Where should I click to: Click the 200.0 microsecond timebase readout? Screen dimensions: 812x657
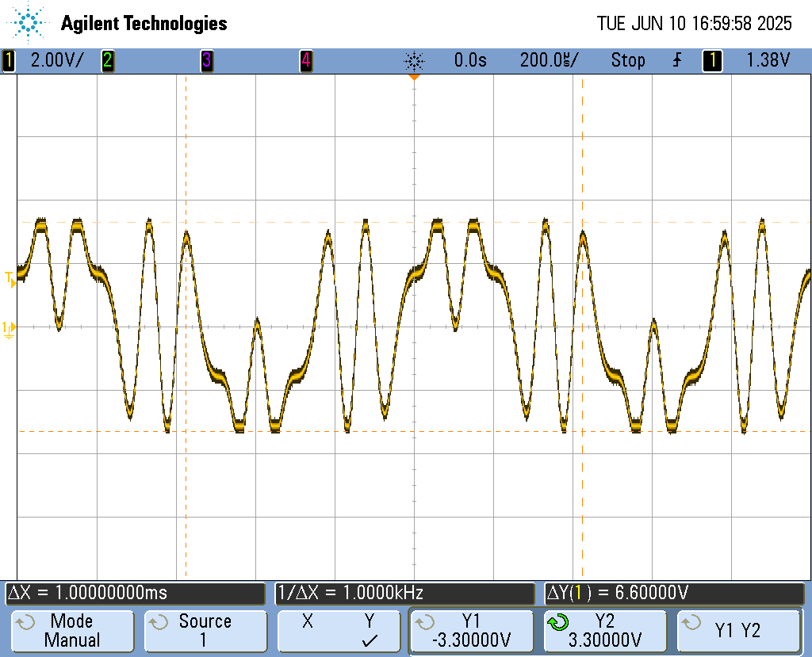point(549,60)
